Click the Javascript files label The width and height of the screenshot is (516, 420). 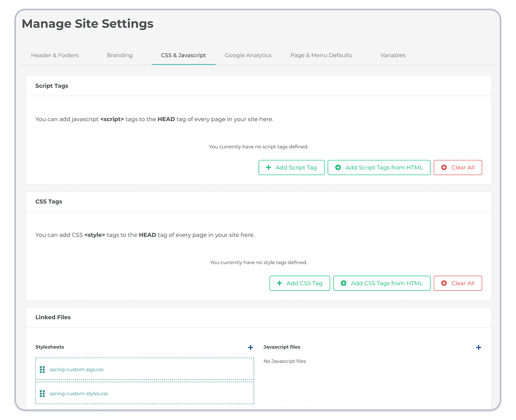pyautogui.click(x=282, y=347)
